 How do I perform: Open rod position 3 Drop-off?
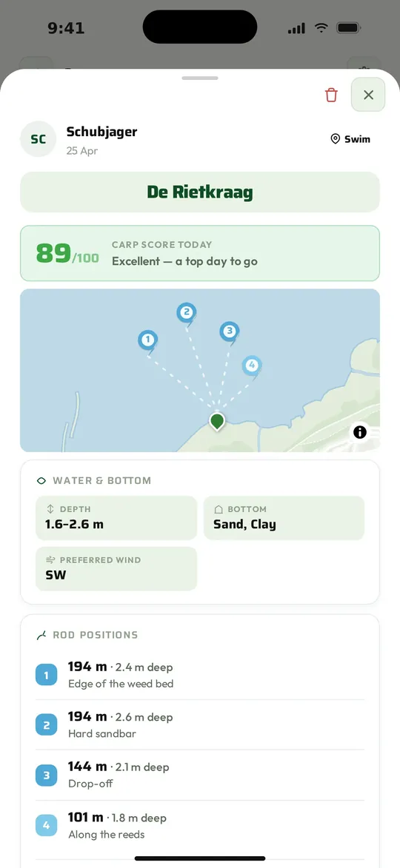[x=200, y=775]
